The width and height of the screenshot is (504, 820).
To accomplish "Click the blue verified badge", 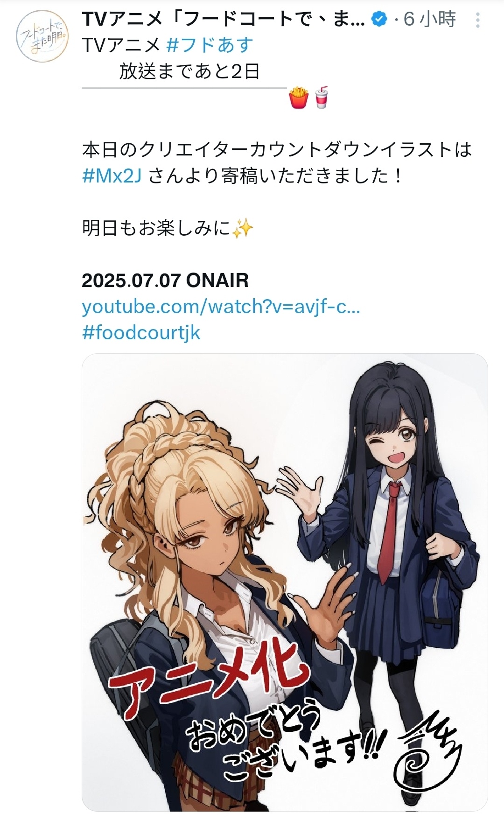I will pos(379,19).
